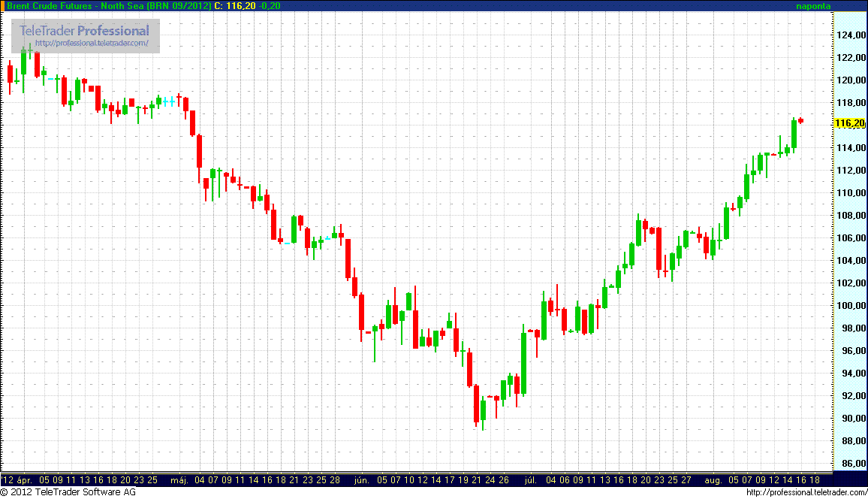Click the 100,00 price axis label
The image size is (868, 499).
(850, 306)
